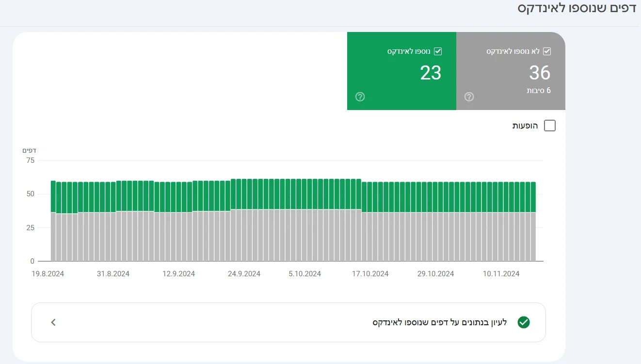The height and width of the screenshot is (364, 641).
Task: Select the gray 36 not-indexed card
Action: coord(511,71)
